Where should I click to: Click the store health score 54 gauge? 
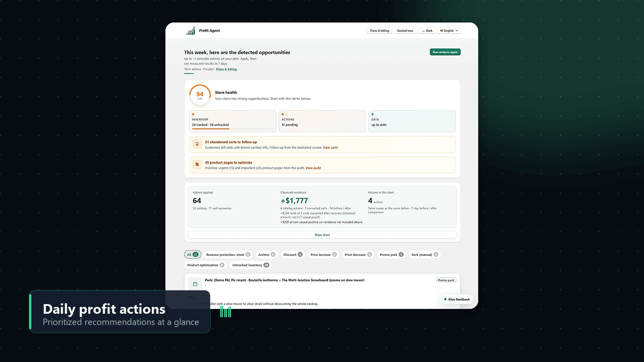[200, 95]
